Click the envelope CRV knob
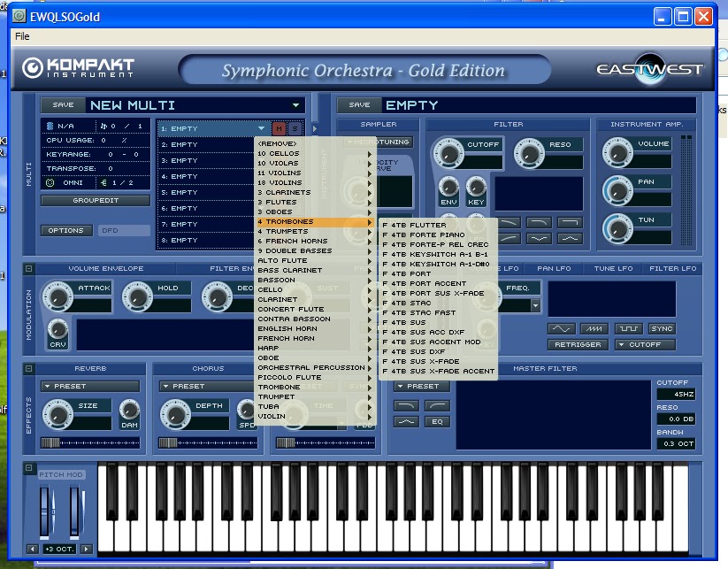 (x=57, y=329)
